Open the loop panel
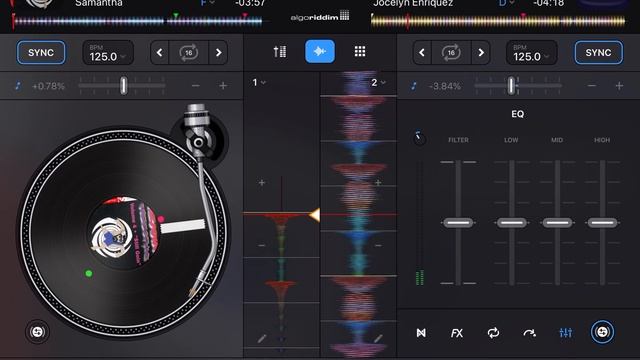The height and width of the screenshot is (360, 640). coord(493,333)
